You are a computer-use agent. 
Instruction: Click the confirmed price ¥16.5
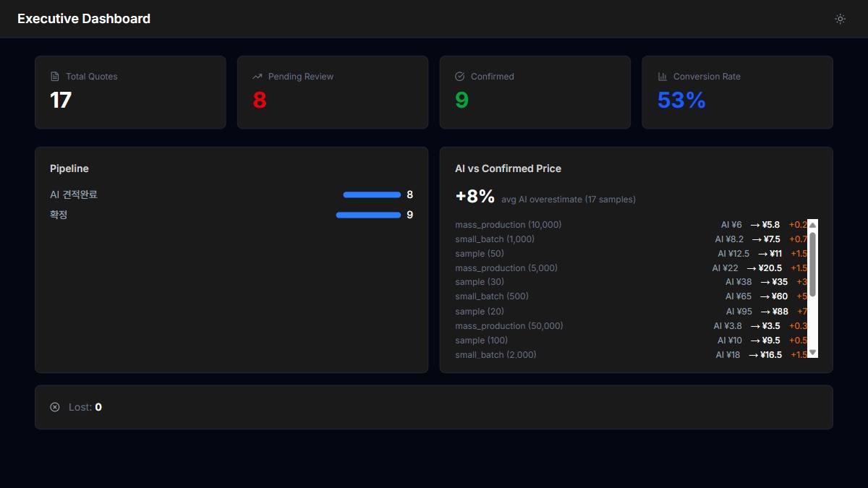click(770, 355)
